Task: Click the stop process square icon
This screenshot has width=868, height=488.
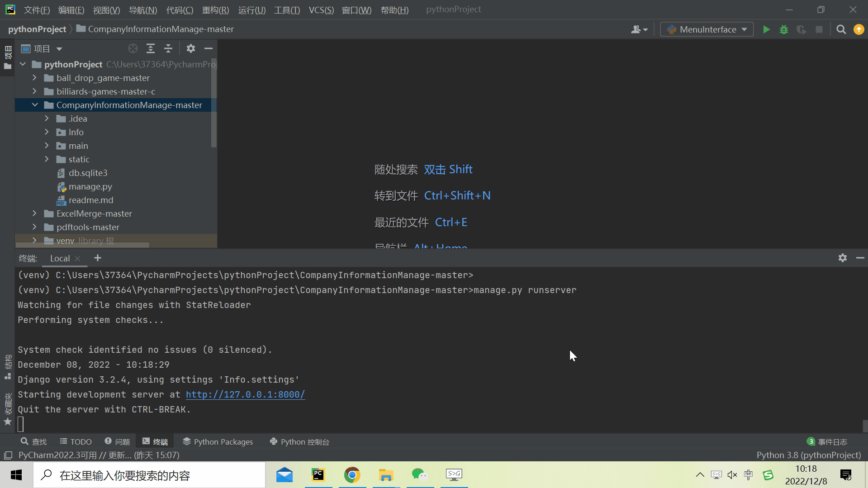Action: (819, 29)
